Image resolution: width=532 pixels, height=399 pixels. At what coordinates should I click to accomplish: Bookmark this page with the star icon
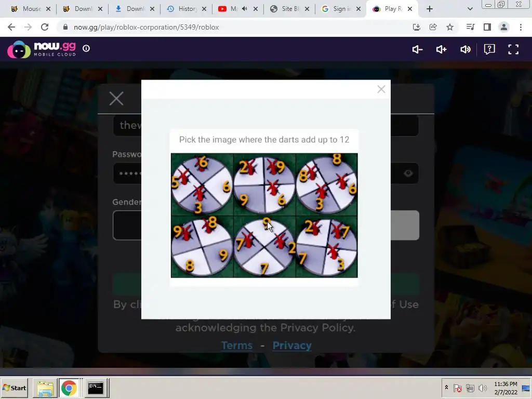[x=449, y=27]
